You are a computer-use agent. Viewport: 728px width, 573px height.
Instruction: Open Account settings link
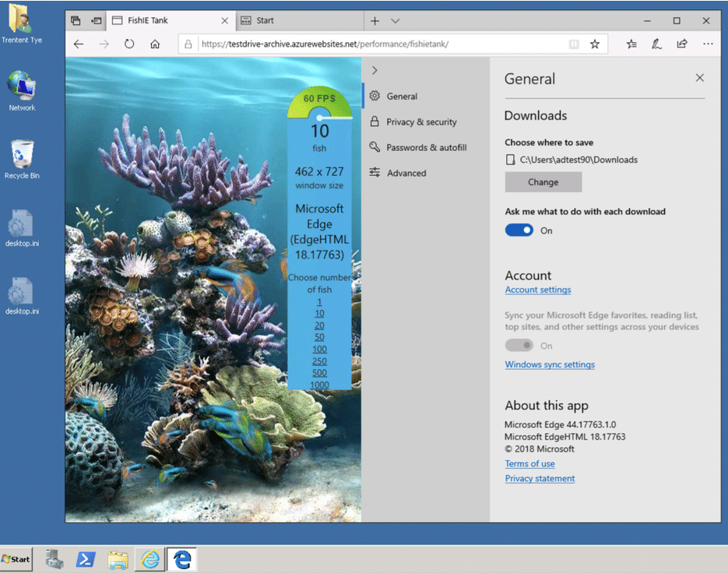[538, 290]
